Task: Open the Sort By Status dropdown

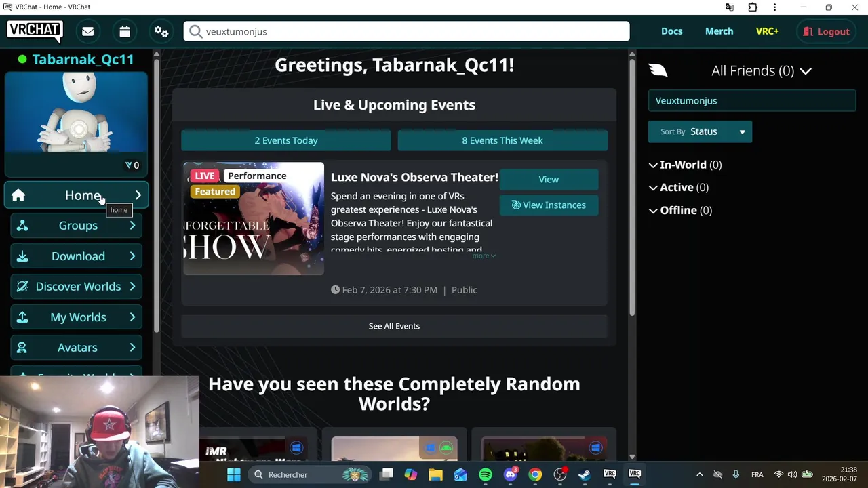Action: 700,131
